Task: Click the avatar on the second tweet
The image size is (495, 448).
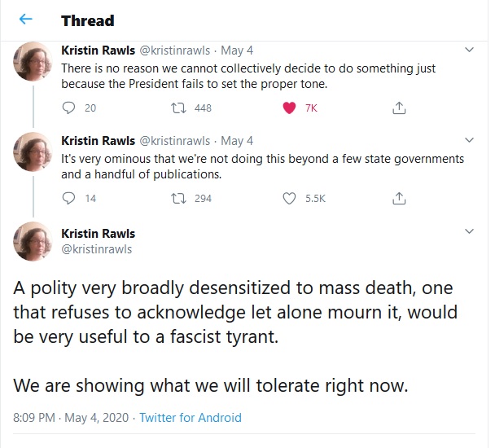Action: (34, 152)
